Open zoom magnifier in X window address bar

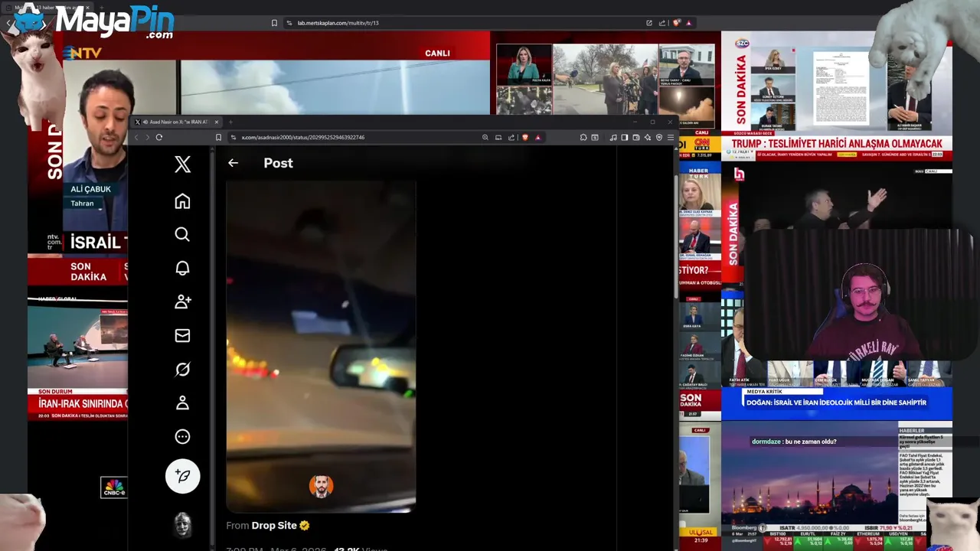point(485,137)
